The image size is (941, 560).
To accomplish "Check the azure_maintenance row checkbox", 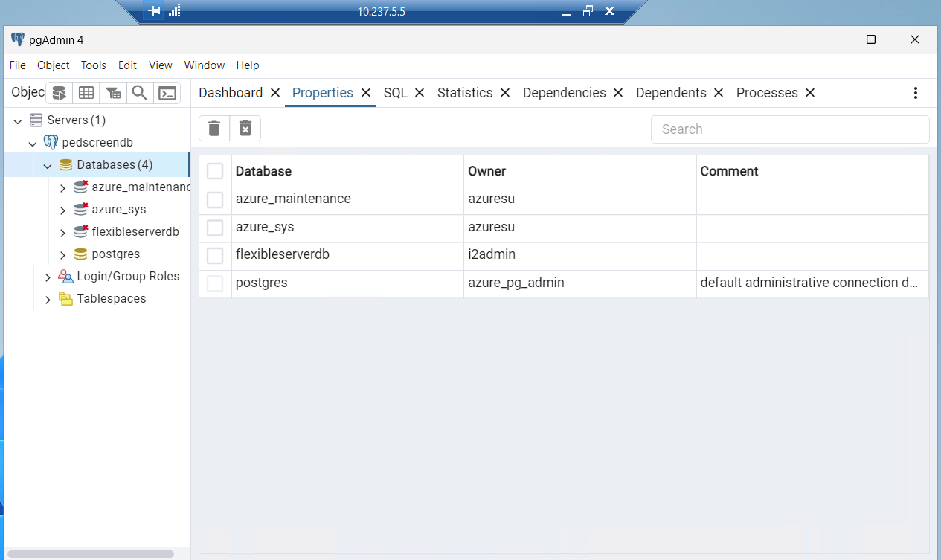I will (x=215, y=199).
